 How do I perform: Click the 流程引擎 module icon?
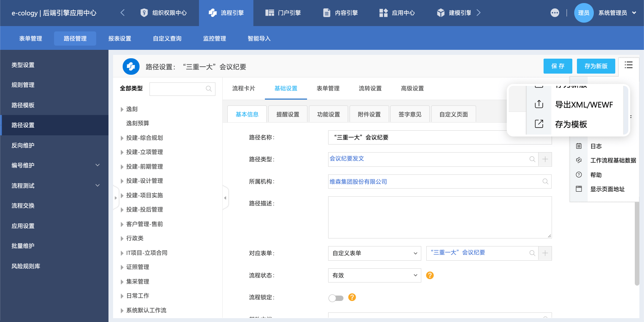click(213, 13)
